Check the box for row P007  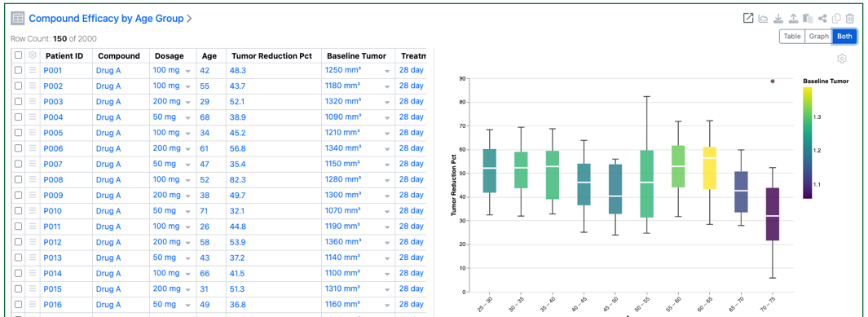[x=18, y=164]
